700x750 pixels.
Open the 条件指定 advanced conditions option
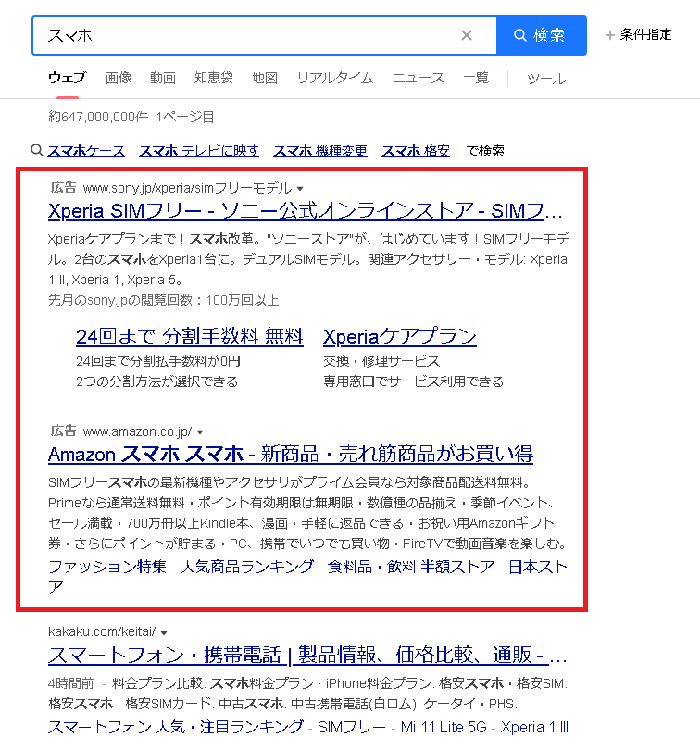[639, 35]
